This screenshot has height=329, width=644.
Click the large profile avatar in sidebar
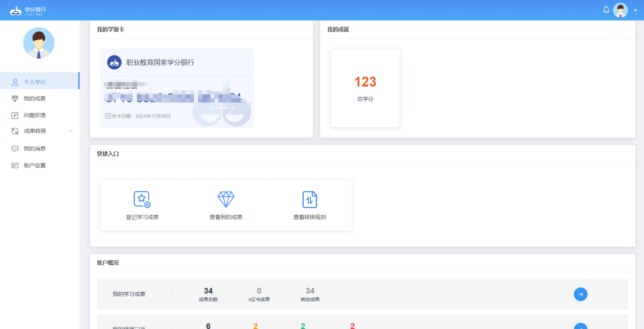tap(39, 43)
